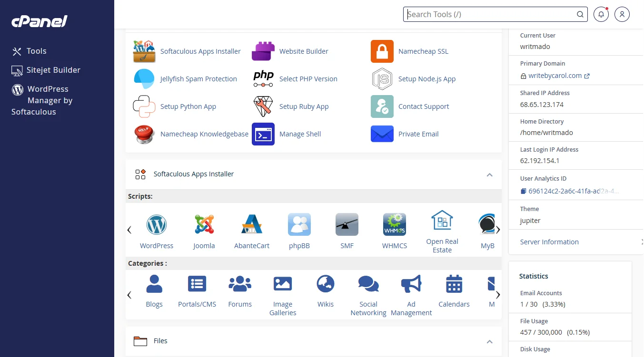
Task: Open the Calendars category icon
Action: coord(454,284)
